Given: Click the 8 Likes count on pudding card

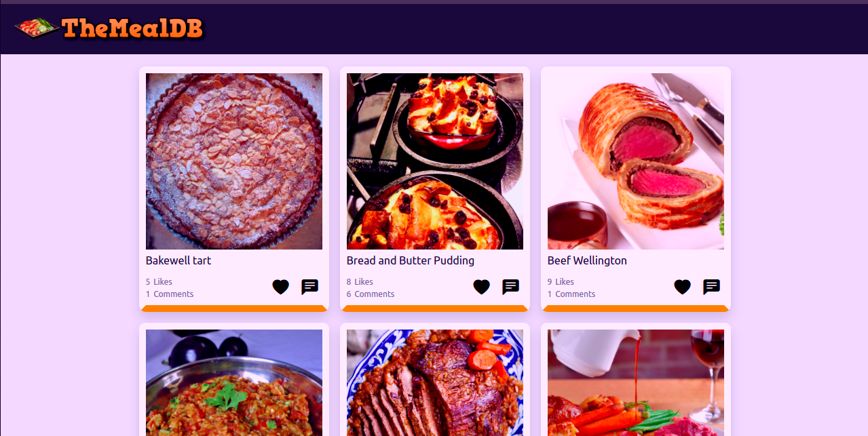Looking at the screenshot, I should pyautogui.click(x=360, y=281).
